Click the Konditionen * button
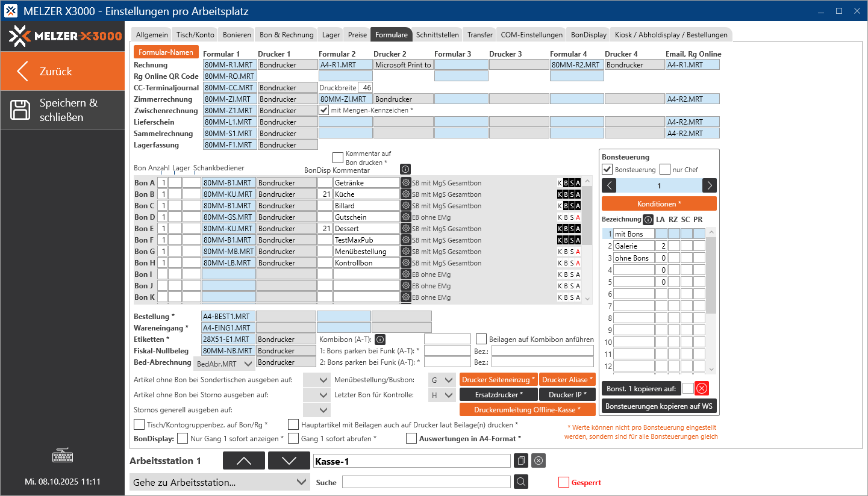This screenshot has height=496, width=868. 659,203
